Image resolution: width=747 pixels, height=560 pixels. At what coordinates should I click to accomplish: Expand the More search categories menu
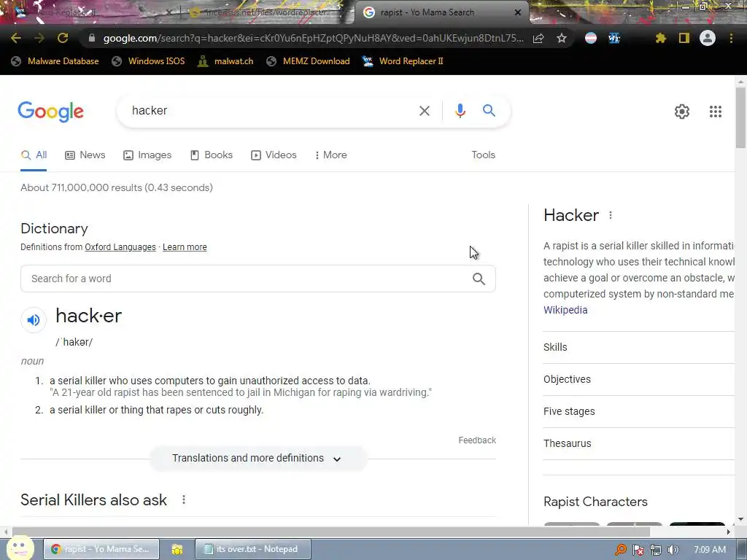[330, 155]
